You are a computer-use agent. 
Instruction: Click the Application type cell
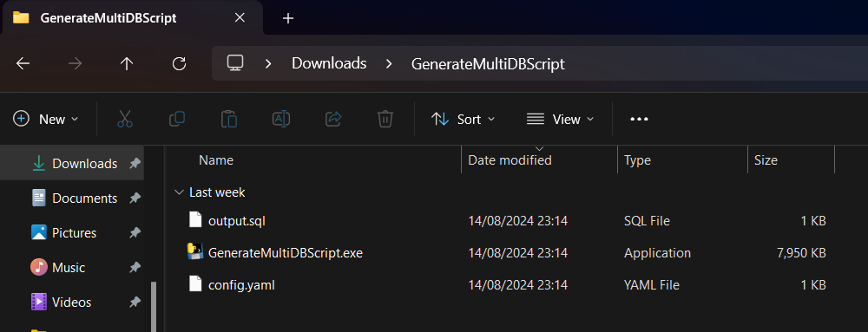point(657,253)
